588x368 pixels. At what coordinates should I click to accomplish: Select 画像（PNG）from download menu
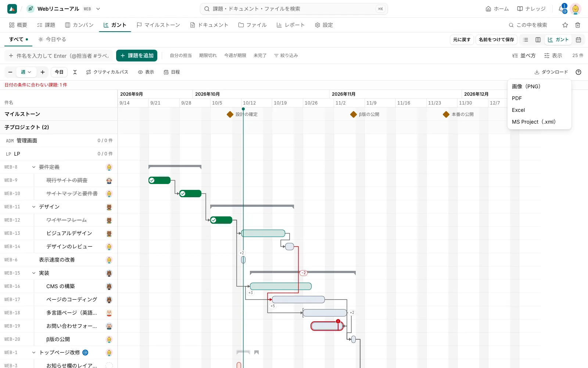539,86
